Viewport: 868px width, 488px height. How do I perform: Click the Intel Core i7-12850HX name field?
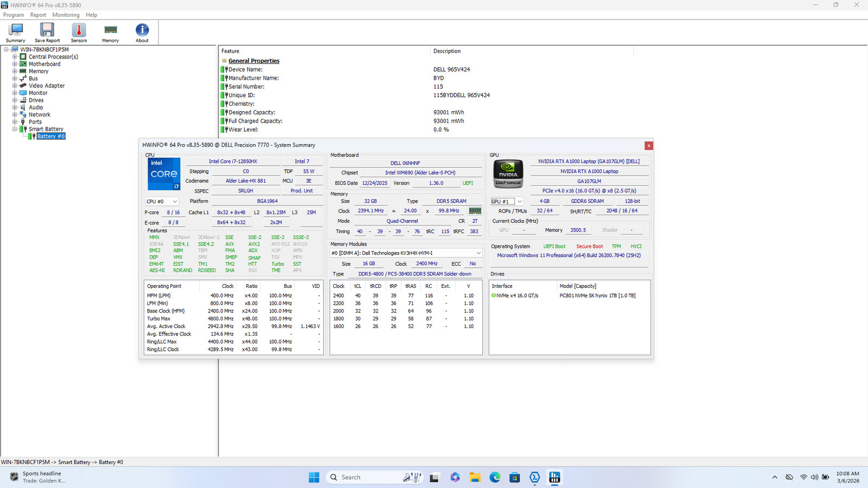(233, 162)
